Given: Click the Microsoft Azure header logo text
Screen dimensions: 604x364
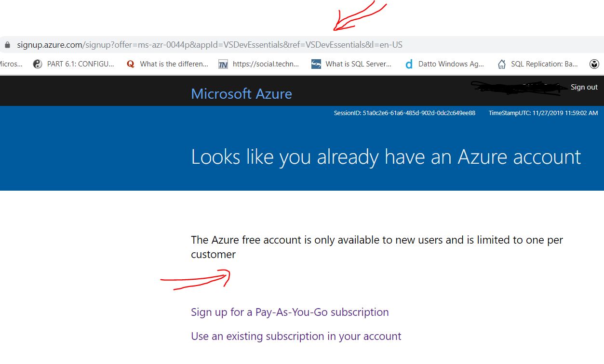Looking at the screenshot, I should 242,93.
